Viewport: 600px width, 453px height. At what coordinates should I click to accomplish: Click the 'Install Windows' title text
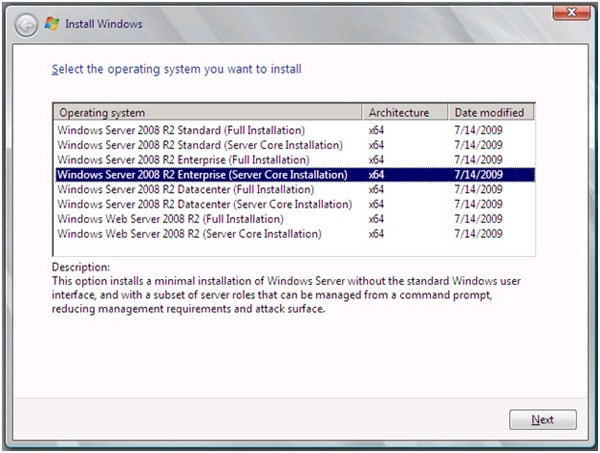coord(104,24)
